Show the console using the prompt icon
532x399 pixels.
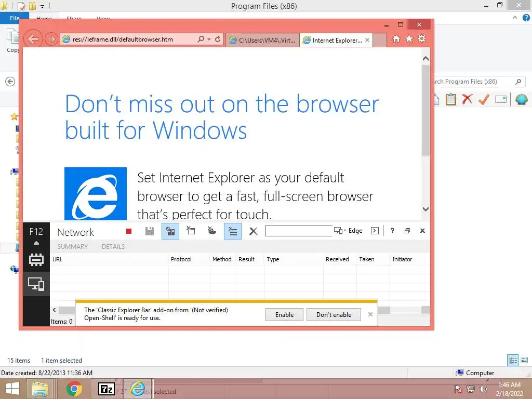pyautogui.click(x=375, y=231)
